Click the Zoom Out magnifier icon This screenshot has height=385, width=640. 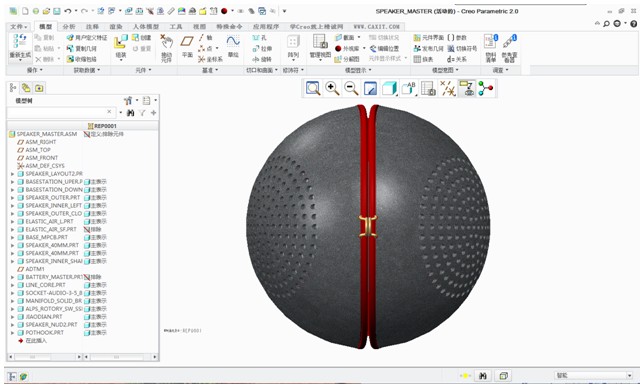point(351,88)
